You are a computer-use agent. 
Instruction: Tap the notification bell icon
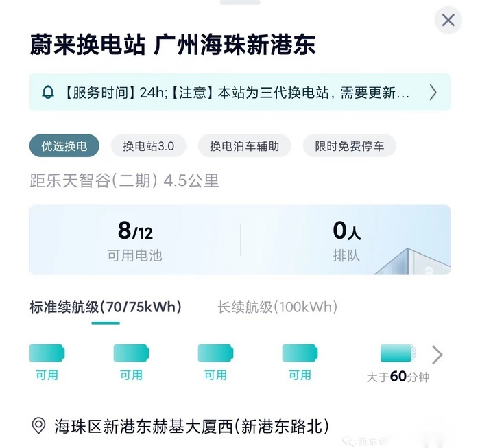click(x=48, y=93)
